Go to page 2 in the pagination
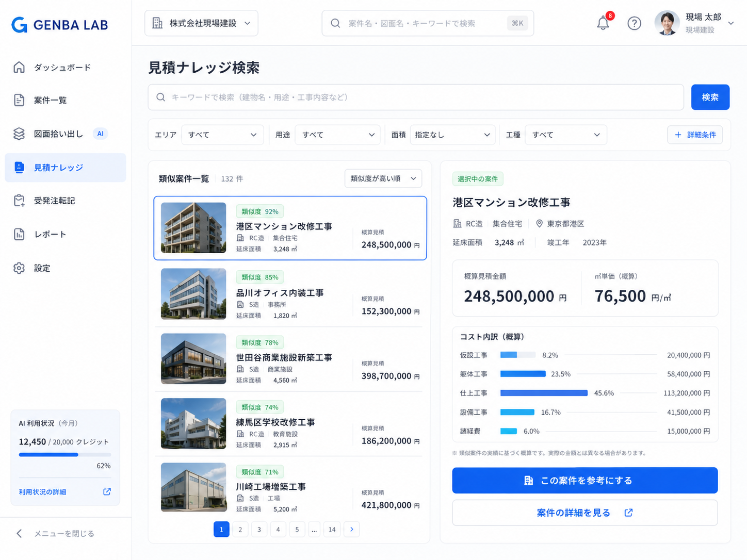The image size is (747, 560). 240,529
